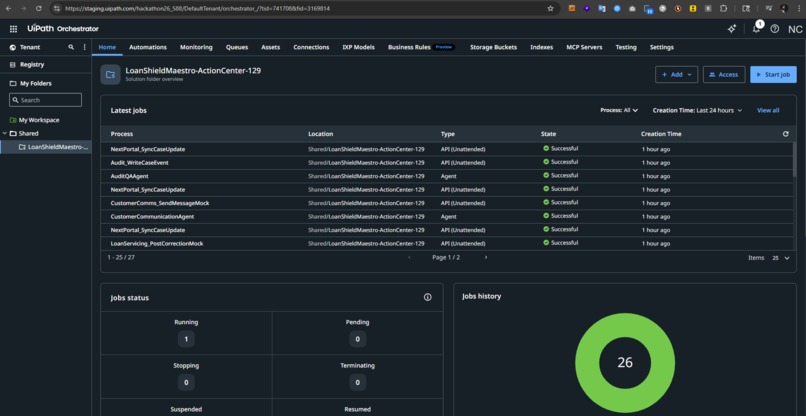Open the Autopilot sparkle icon

coord(732,29)
